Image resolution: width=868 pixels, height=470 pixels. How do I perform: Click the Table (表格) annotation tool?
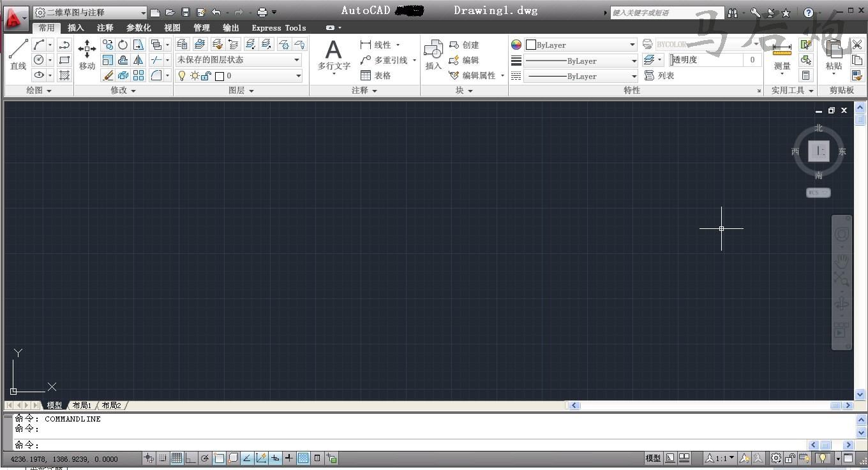point(376,75)
